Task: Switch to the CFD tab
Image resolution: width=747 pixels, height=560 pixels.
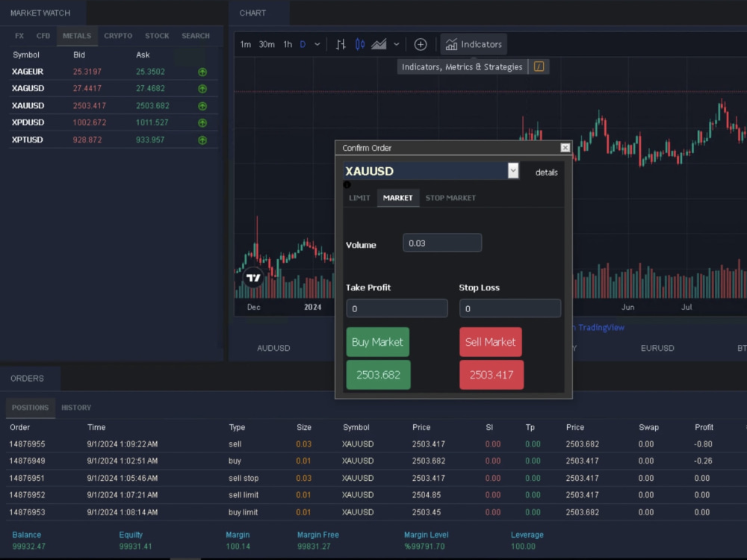Action: coord(43,36)
